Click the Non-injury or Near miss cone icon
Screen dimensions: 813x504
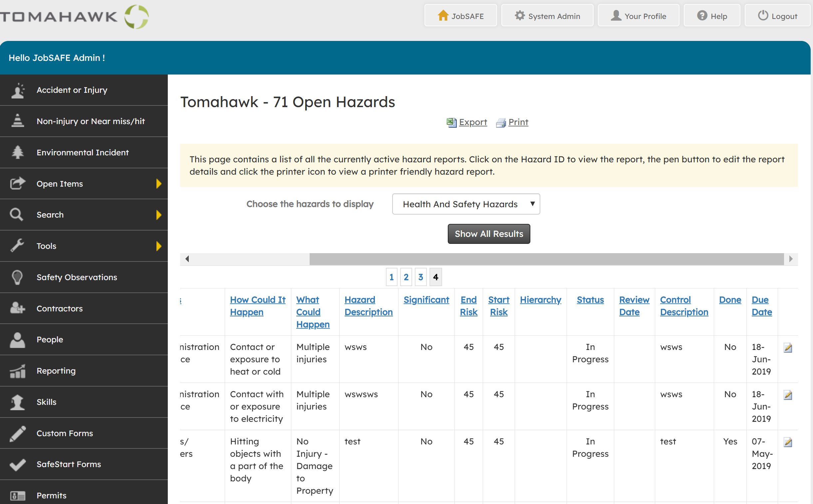tap(18, 121)
